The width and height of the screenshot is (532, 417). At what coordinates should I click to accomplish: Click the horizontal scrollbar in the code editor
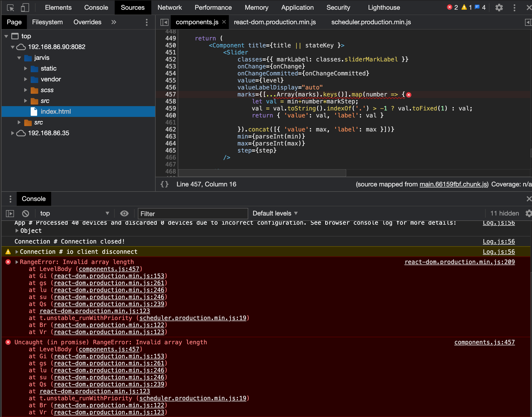tap(262, 173)
